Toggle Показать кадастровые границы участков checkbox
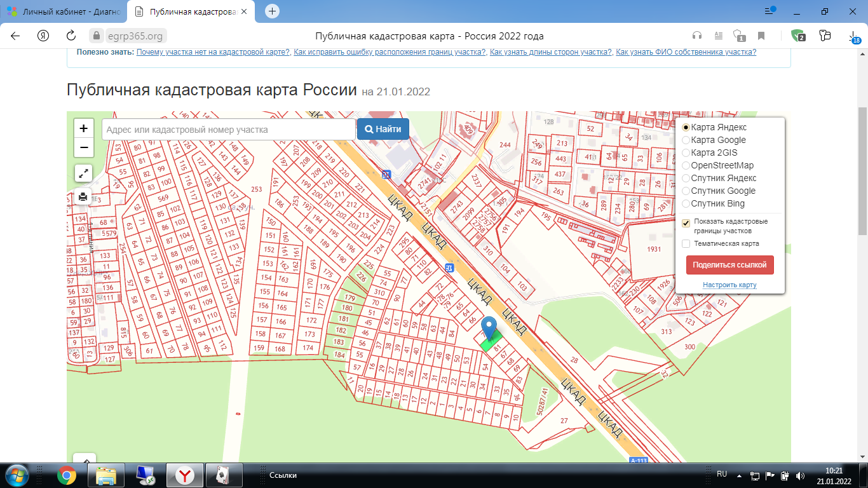The height and width of the screenshot is (488, 868). 686,223
